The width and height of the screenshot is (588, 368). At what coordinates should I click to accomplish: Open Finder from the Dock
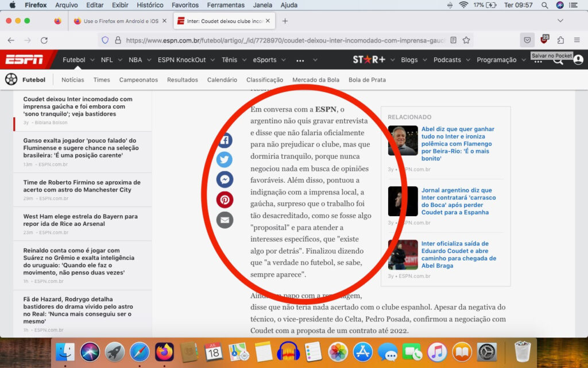(x=65, y=352)
